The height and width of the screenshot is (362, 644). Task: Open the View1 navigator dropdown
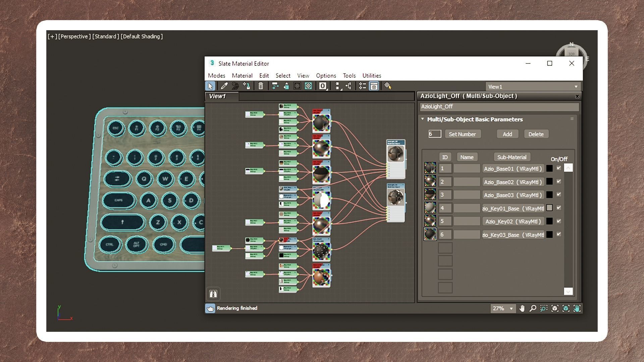(576, 87)
